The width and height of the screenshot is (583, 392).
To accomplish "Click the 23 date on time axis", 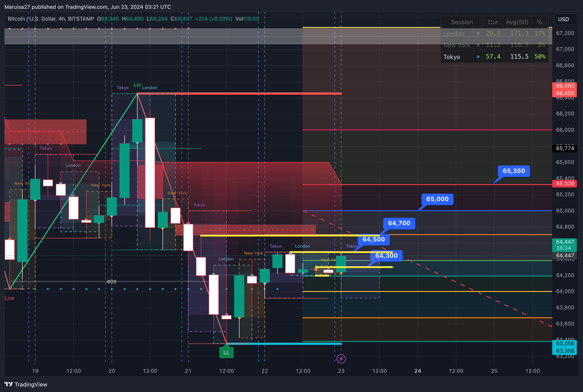I will tap(341, 371).
